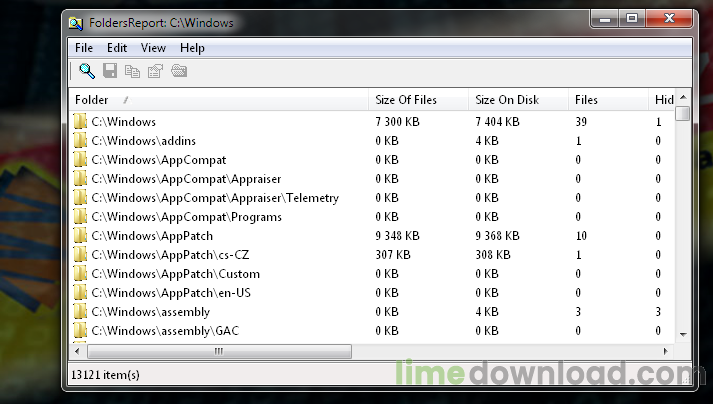Maximize the FoldersReport window
713x404 pixels.
click(x=632, y=19)
